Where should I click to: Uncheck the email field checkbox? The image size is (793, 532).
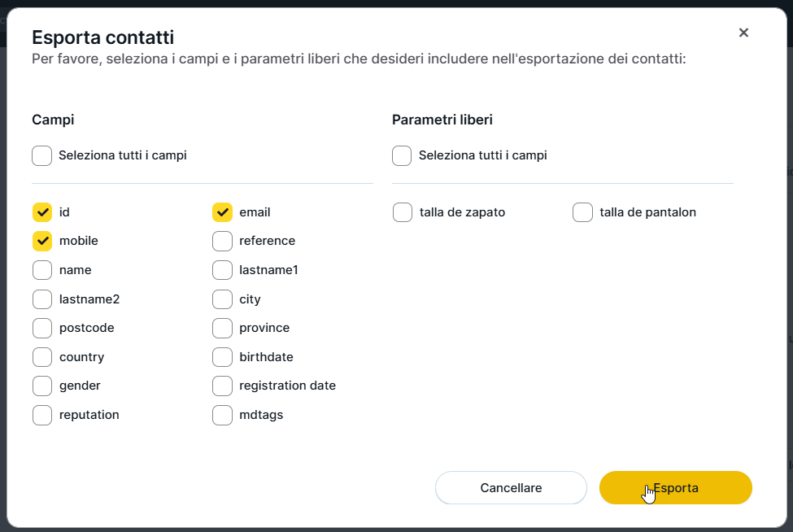coord(222,212)
